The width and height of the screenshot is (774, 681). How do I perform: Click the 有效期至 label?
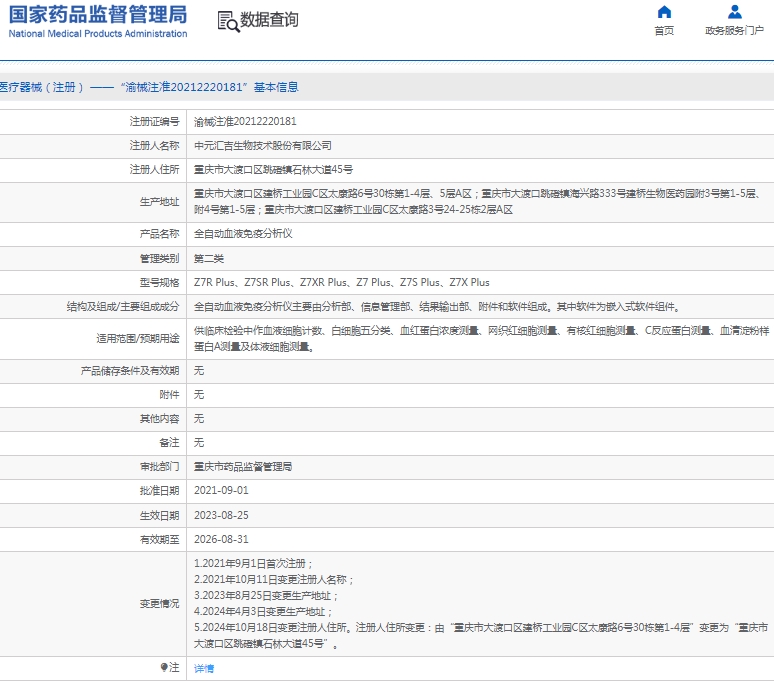point(159,539)
